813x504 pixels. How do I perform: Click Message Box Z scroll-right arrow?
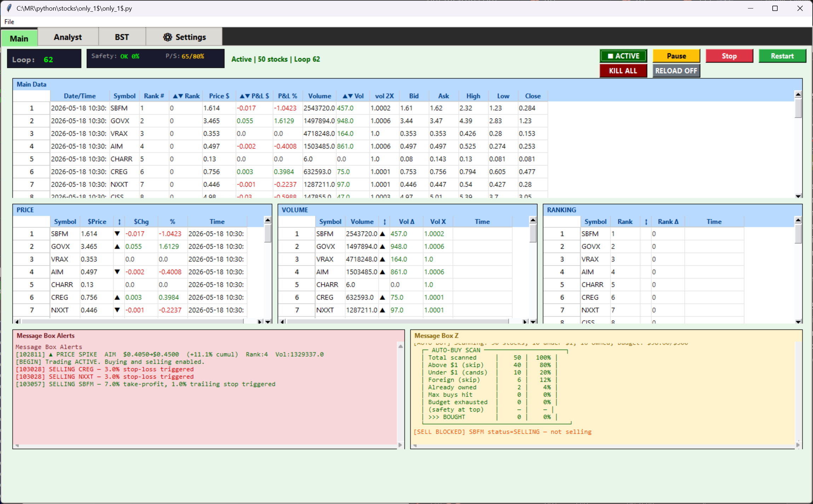(x=798, y=445)
